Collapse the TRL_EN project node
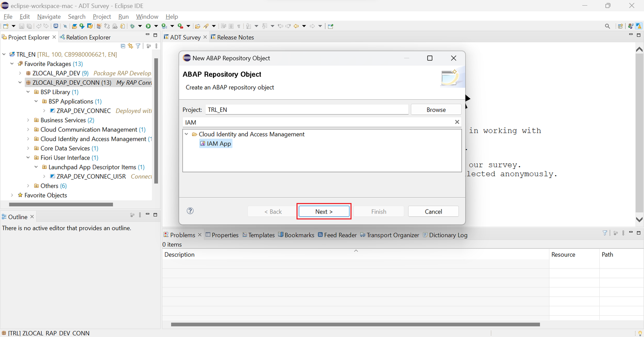Screen dimensions: 644x337 4,54
